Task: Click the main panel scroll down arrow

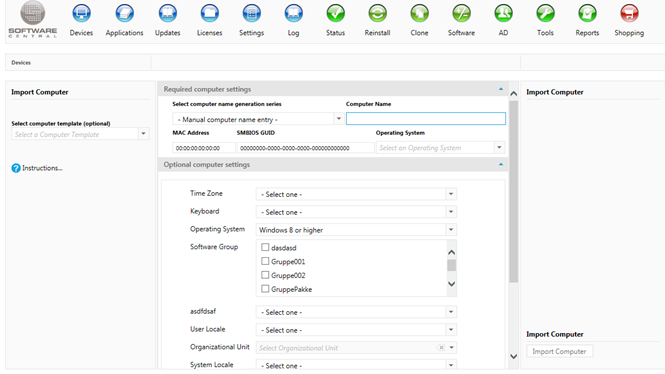Action: (514, 356)
